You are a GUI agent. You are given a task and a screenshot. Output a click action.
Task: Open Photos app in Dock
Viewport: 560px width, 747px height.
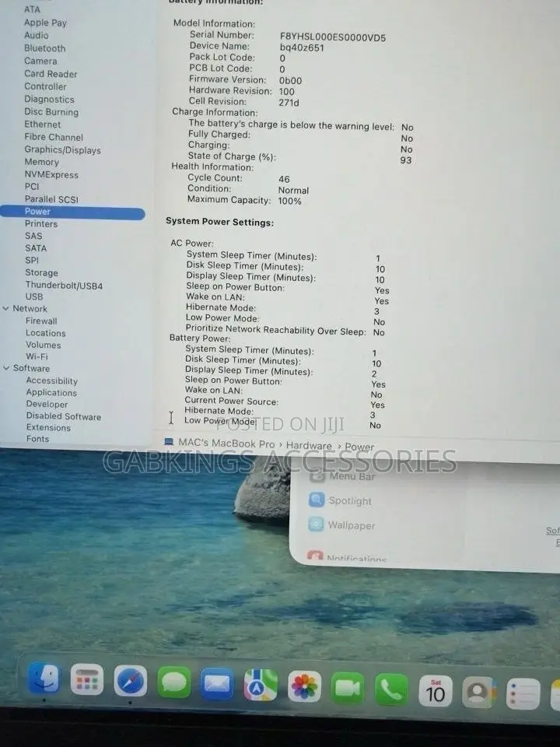click(x=304, y=686)
